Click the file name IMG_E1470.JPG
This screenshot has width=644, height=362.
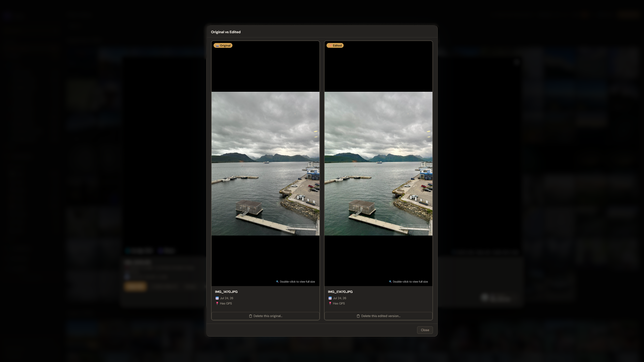pos(340,292)
